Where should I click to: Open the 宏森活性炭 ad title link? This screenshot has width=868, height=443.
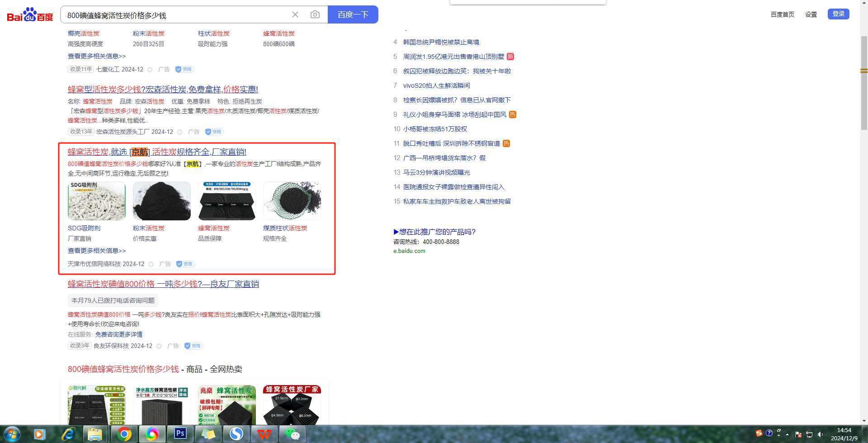coord(163,90)
